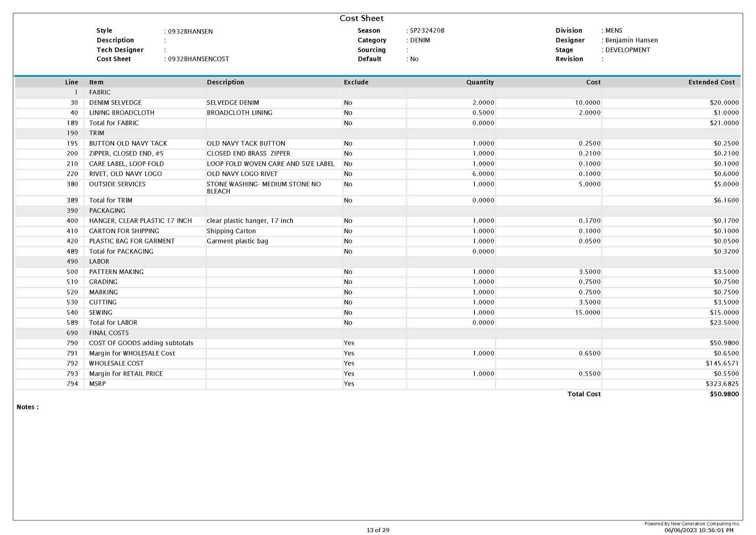Select the Line column header
Screen dimensions: 756x535
coord(71,82)
